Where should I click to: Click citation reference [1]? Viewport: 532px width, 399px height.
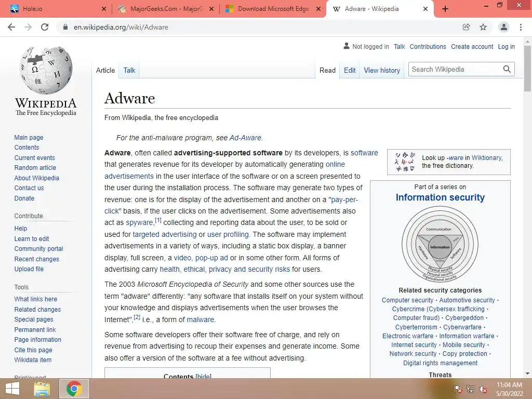pyautogui.click(x=158, y=220)
